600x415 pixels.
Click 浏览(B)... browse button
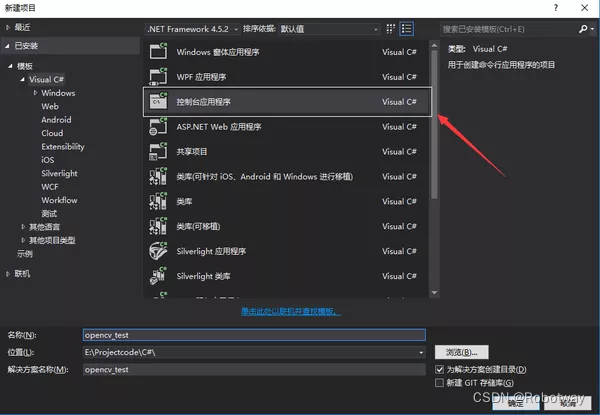[x=461, y=352]
